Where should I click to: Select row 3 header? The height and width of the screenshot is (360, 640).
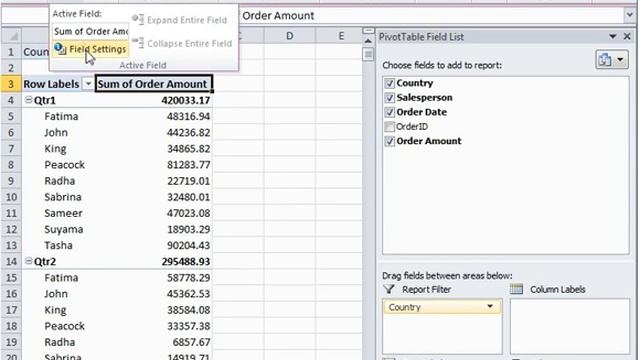pos(11,84)
